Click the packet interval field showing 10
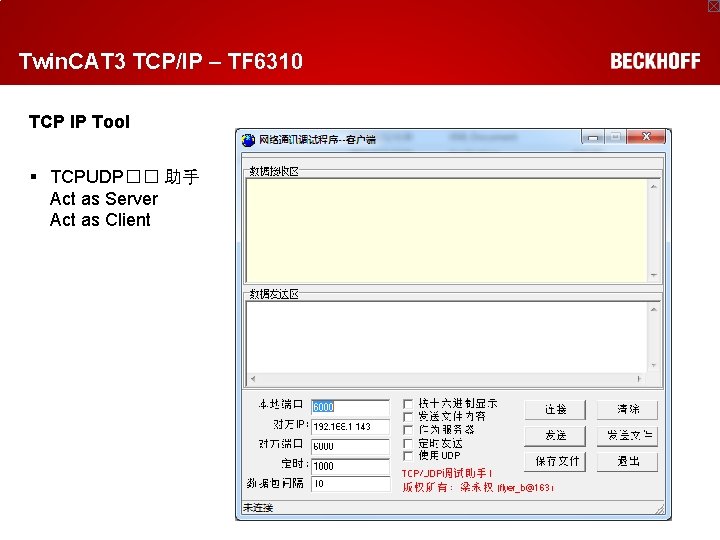This screenshot has width=720, height=540. click(350, 484)
